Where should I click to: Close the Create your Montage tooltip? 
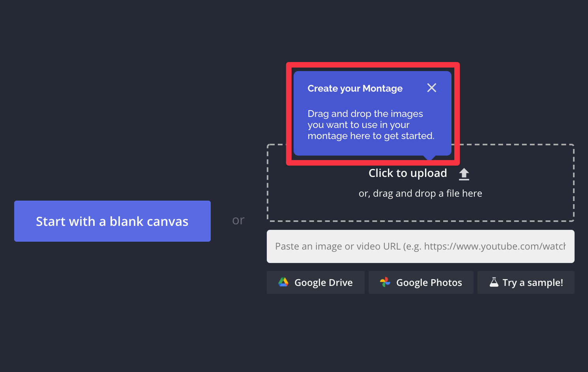(x=431, y=88)
